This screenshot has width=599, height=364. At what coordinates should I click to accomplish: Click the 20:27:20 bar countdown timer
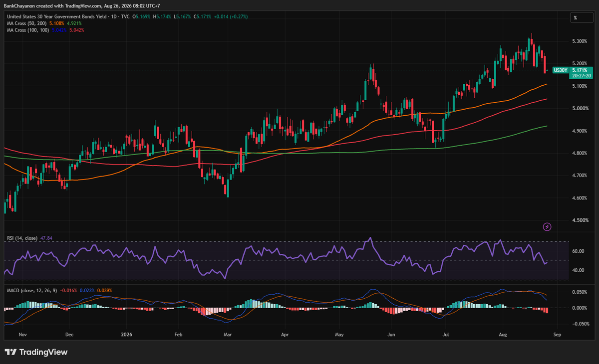(x=581, y=76)
